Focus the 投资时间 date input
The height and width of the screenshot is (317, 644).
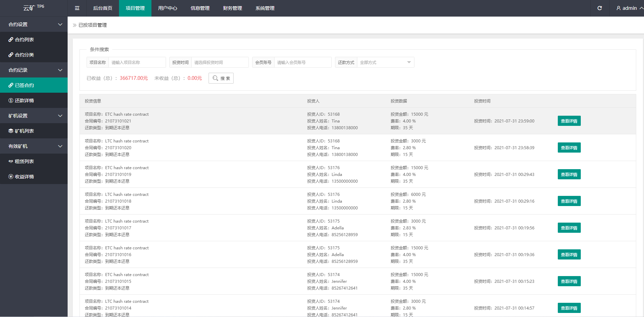[x=220, y=62]
